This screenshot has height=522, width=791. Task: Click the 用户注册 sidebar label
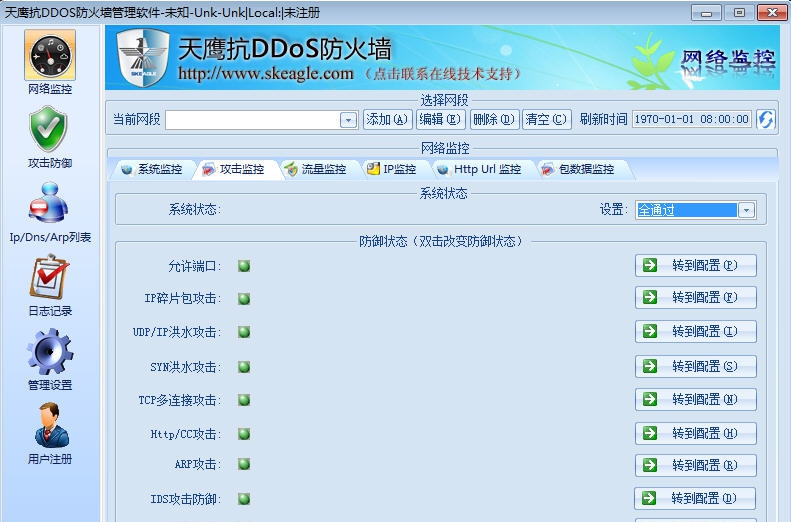[x=50, y=459]
